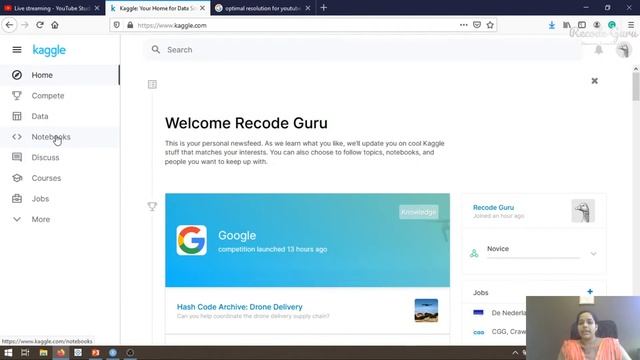Click the Discuss chat icon
Viewport: 640px width, 360px height.
click(17, 158)
